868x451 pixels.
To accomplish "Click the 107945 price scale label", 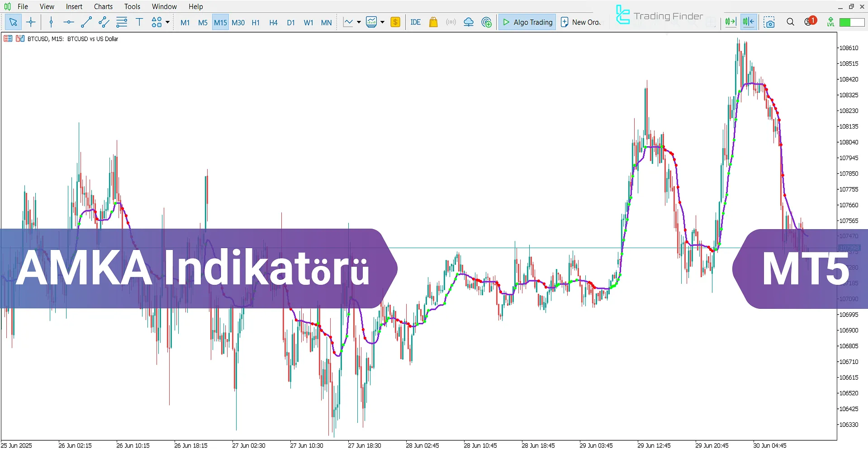I will 849,158.
